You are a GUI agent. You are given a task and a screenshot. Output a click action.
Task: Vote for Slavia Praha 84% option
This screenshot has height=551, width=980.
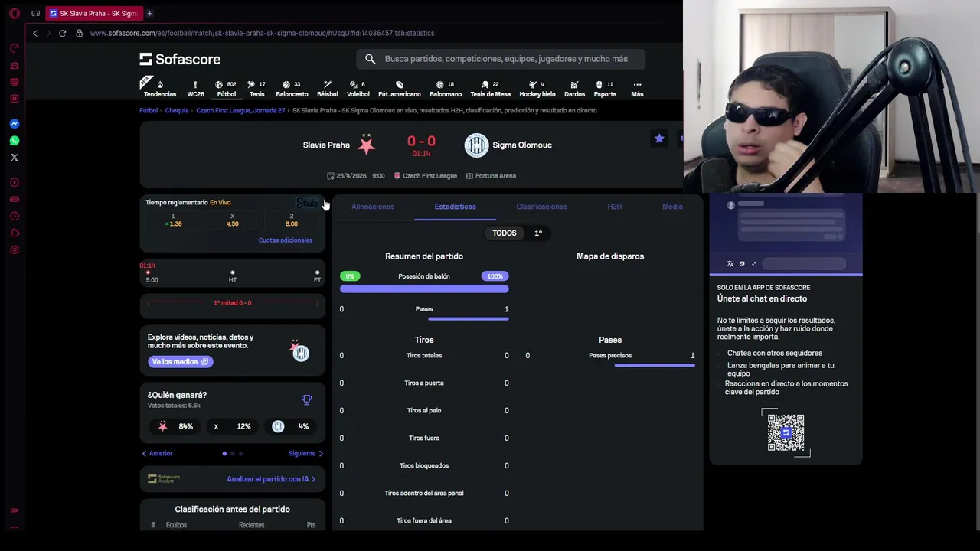pos(176,426)
